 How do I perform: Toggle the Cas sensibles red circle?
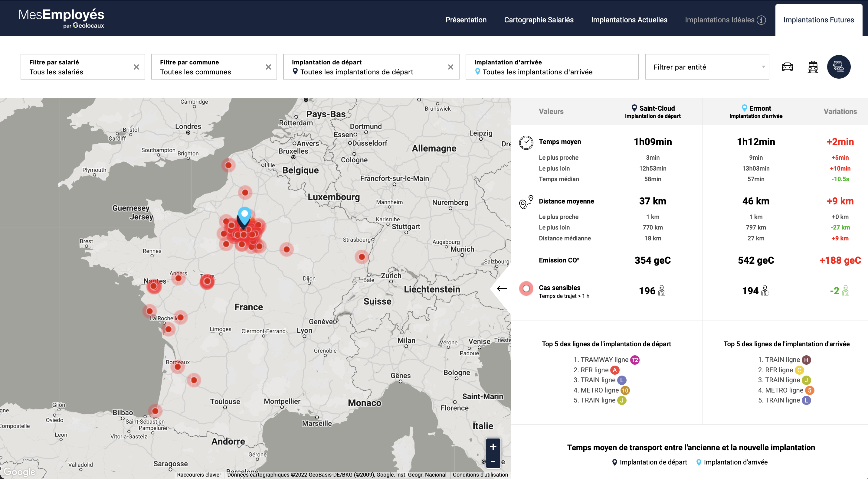coord(526,288)
